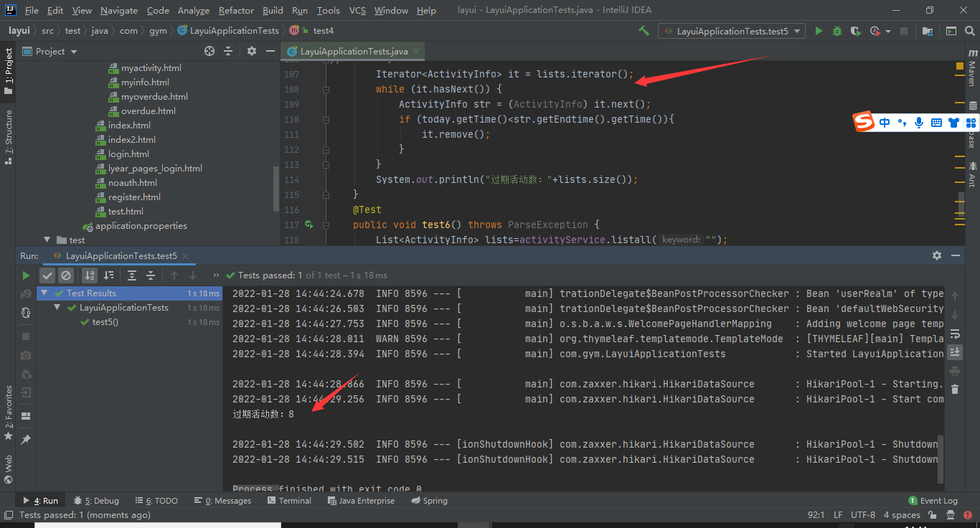Restore layout icon in Run sidebar
980x528 pixels.
(x=26, y=415)
